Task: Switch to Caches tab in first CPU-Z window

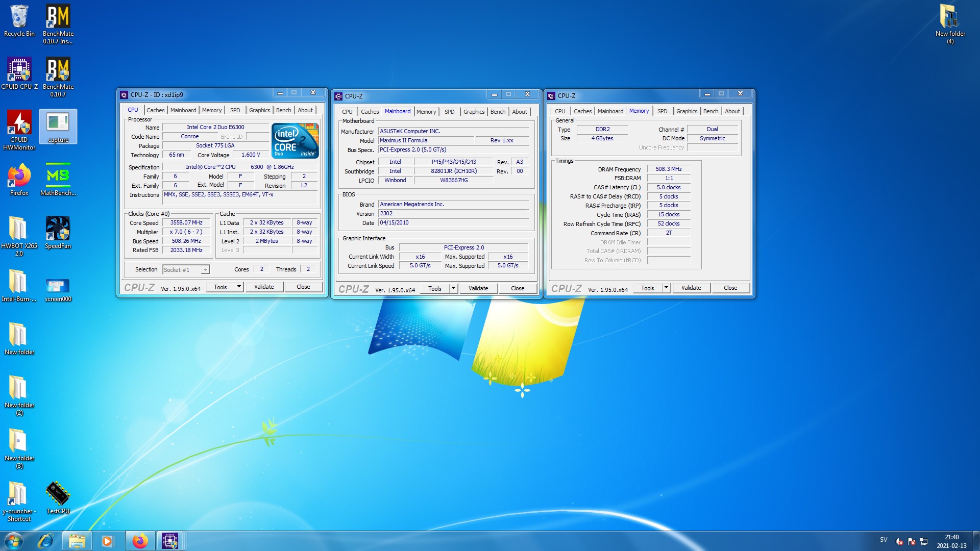Action: click(155, 110)
